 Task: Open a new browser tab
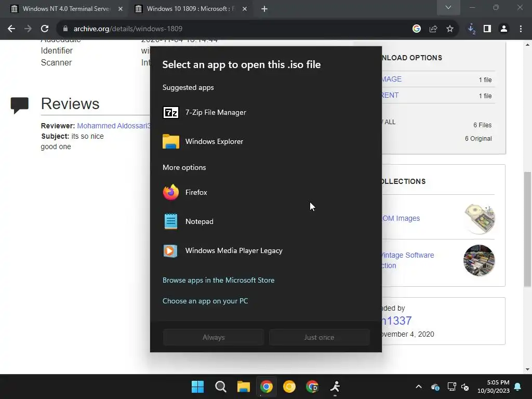264,9
